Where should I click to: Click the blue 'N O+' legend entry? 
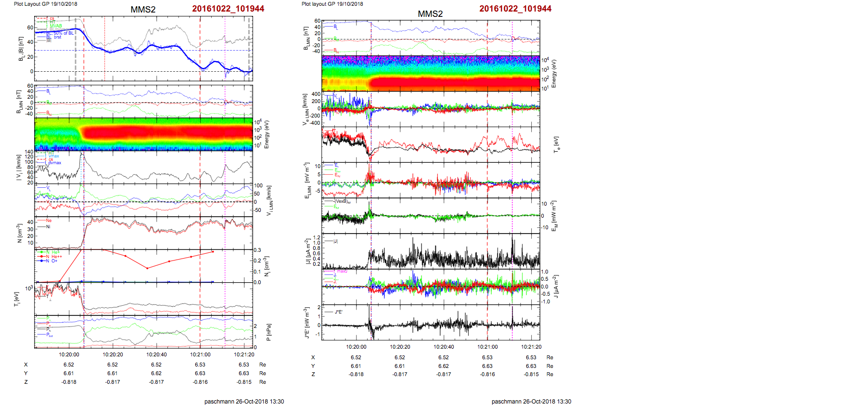pyautogui.click(x=51, y=261)
